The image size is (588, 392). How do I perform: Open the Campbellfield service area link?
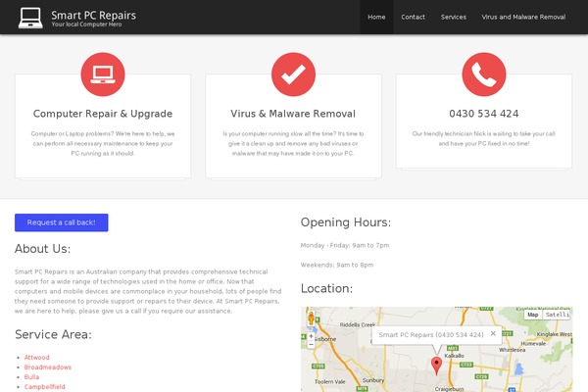pos(45,386)
